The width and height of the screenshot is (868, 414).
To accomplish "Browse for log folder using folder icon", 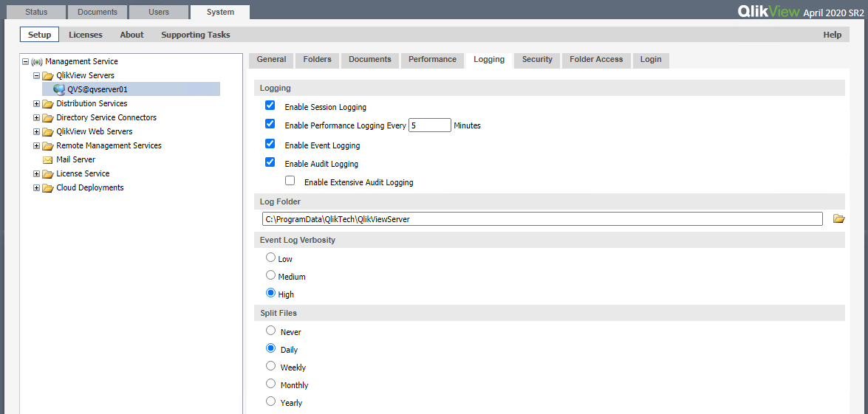I will click(839, 219).
